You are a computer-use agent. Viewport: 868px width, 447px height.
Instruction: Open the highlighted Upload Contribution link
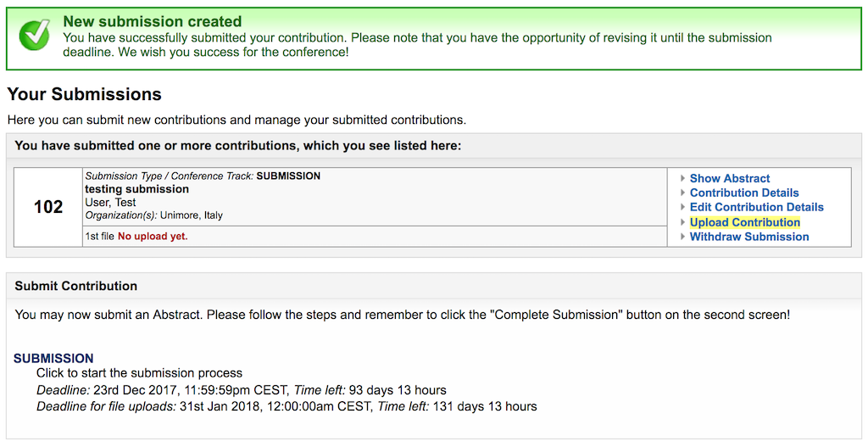coord(744,222)
